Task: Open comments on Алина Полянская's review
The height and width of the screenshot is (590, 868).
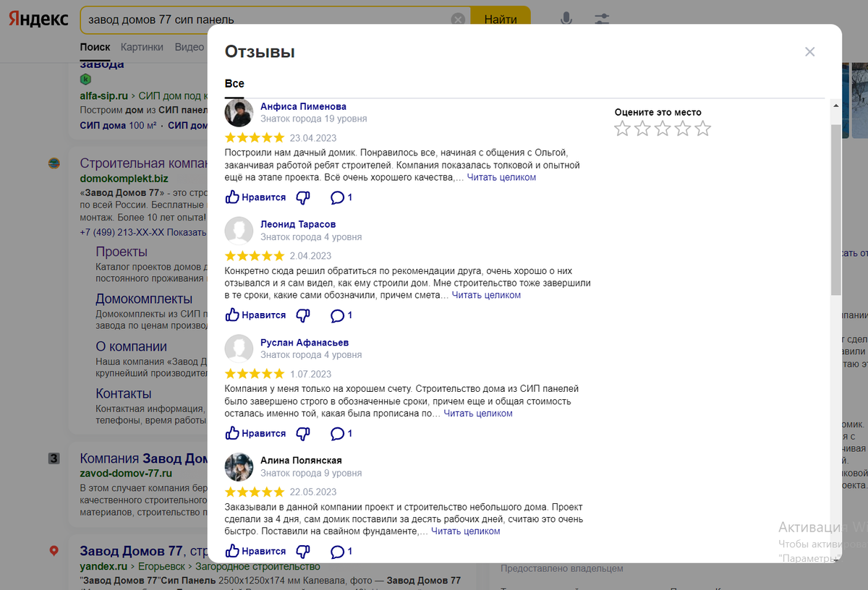Action: 341,552
